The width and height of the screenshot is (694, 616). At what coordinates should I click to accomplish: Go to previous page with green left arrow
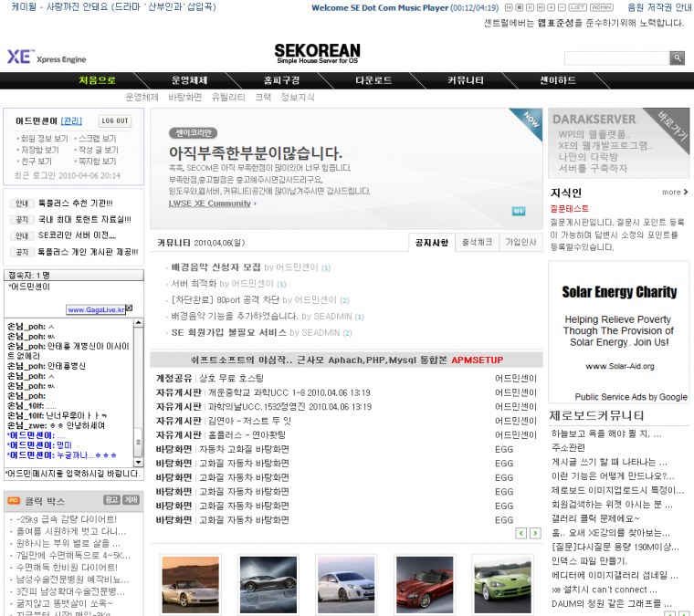pos(520,533)
